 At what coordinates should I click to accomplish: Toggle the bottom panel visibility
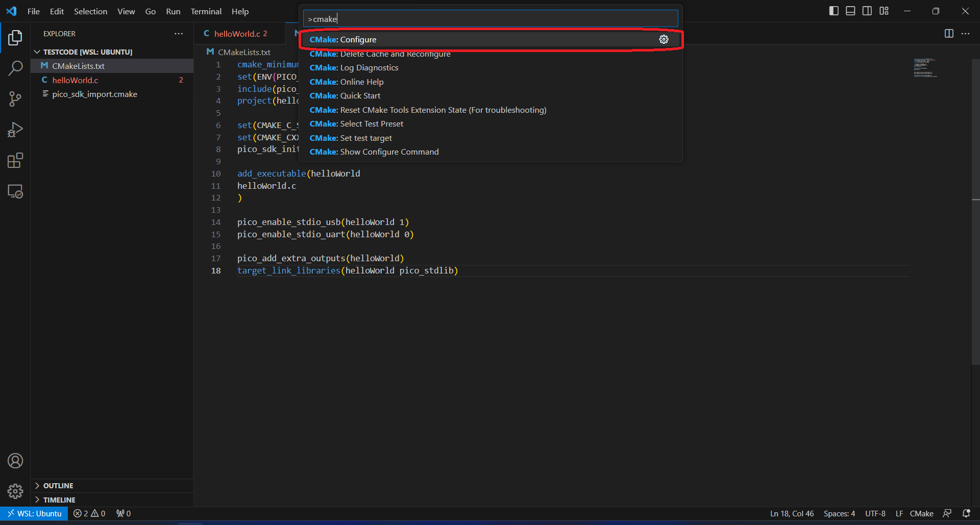click(850, 11)
